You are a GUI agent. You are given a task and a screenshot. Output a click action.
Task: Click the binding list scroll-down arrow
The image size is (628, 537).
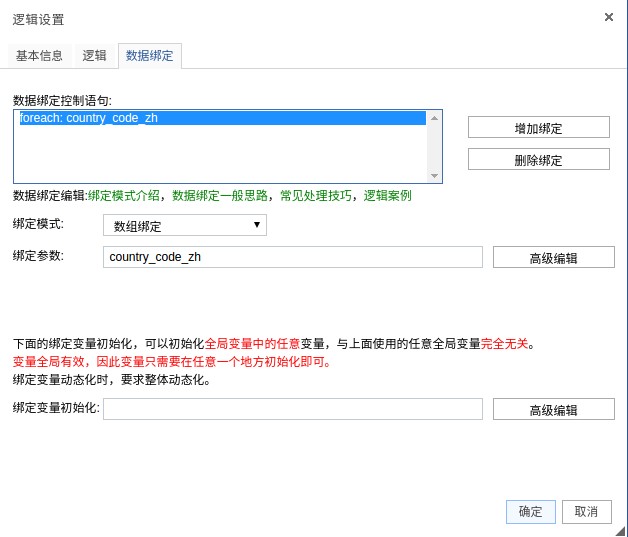434,175
